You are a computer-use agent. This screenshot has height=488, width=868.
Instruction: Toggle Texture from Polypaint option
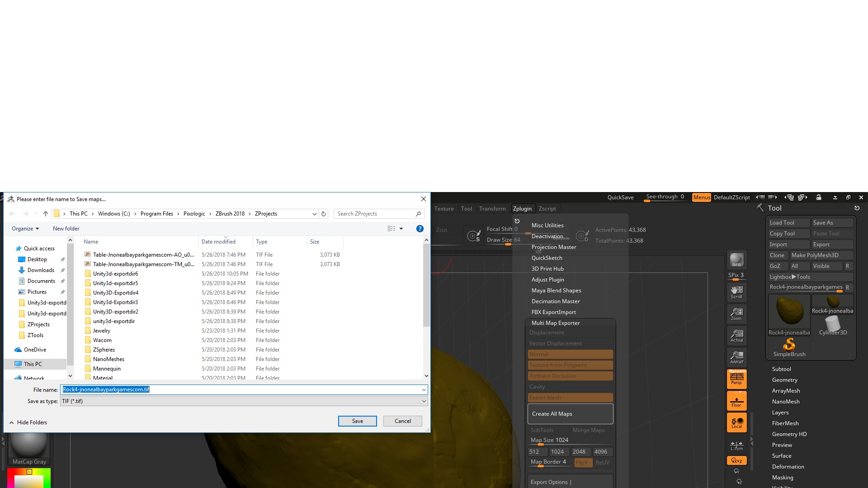[x=570, y=365]
